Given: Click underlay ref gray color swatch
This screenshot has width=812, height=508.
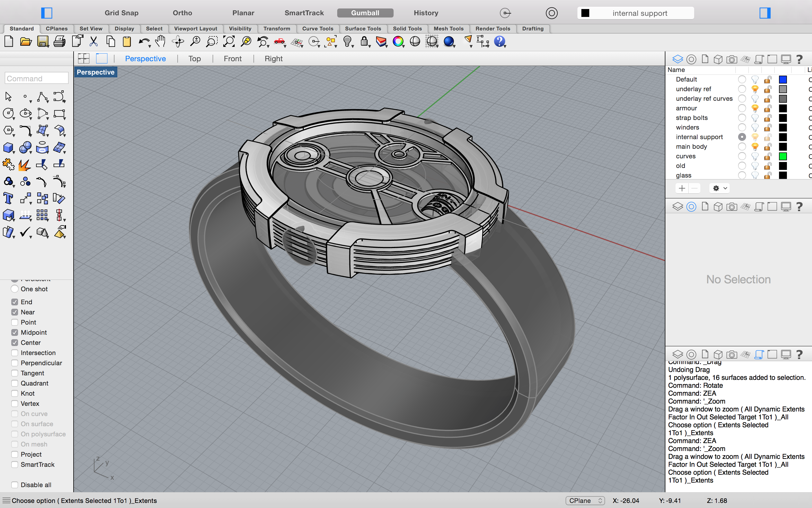Looking at the screenshot, I should pyautogui.click(x=783, y=89).
